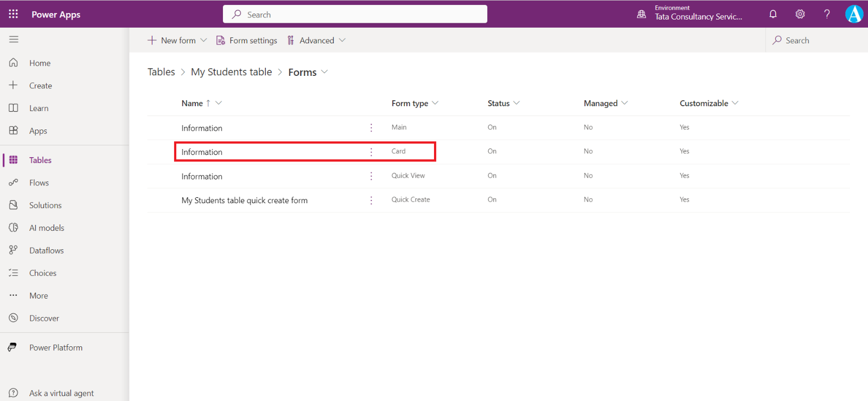Image resolution: width=868 pixels, height=401 pixels.
Task: Go to Solutions in the sidebar
Action: pos(45,205)
